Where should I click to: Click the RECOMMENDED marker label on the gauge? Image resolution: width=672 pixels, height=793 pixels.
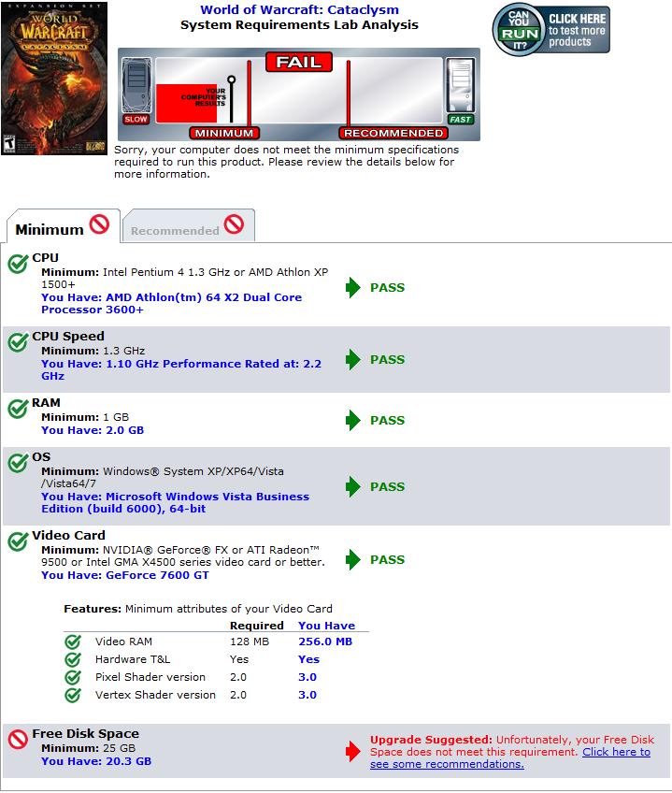[393, 133]
